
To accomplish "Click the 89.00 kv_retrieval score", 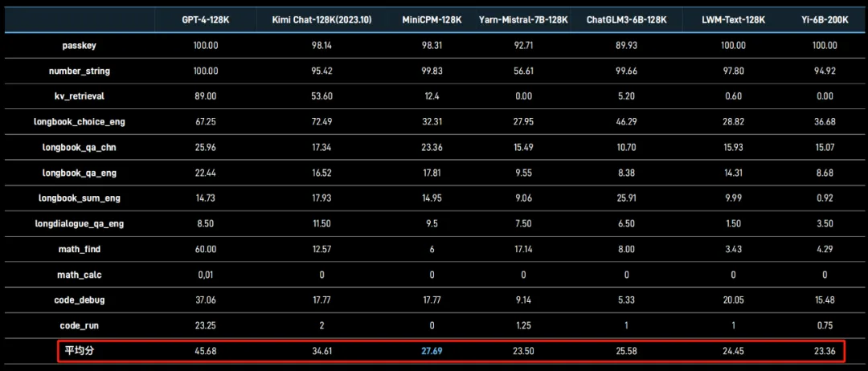I will click(x=206, y=96).
